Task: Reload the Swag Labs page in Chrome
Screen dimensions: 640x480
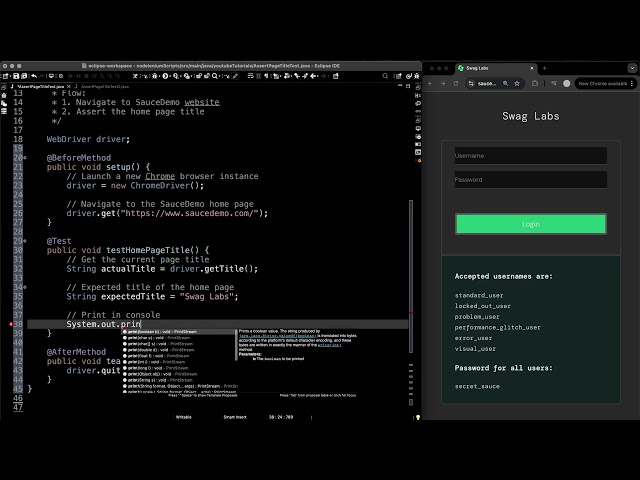Action: 456,83
